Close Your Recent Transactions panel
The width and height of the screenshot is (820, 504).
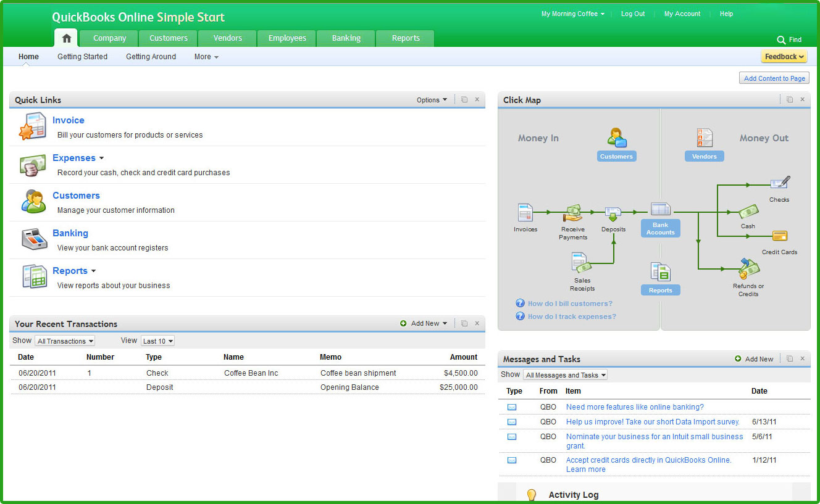point(477,323)
